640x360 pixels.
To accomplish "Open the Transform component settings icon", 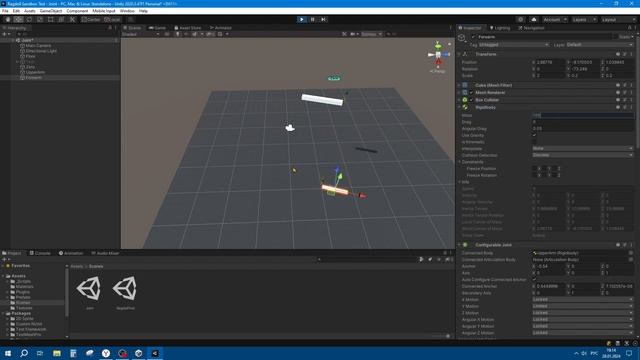I will [x=624, y=54].
